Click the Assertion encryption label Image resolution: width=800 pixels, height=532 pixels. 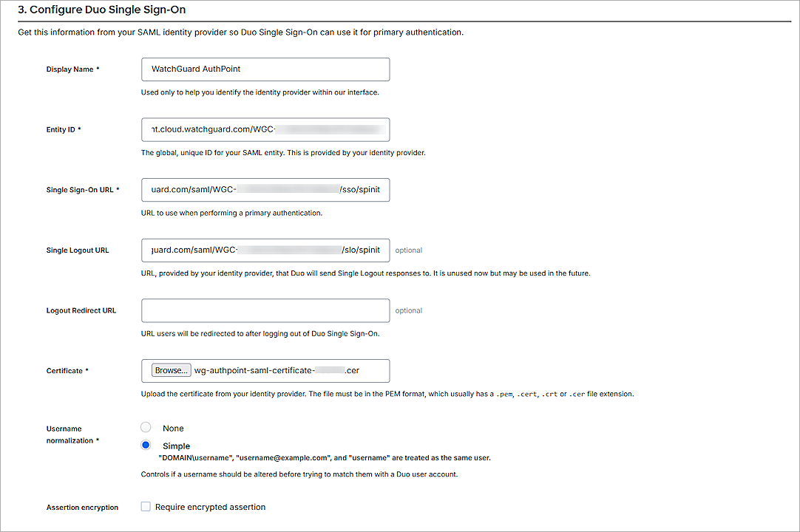pos(82,508)
